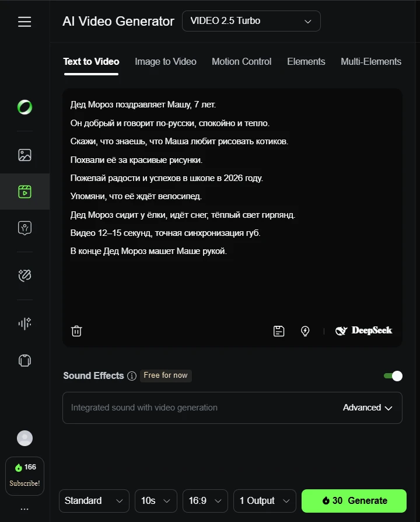Select the video generator sidebar icon
This screenshot has height=522, width=420.
(x=24, y=192)
